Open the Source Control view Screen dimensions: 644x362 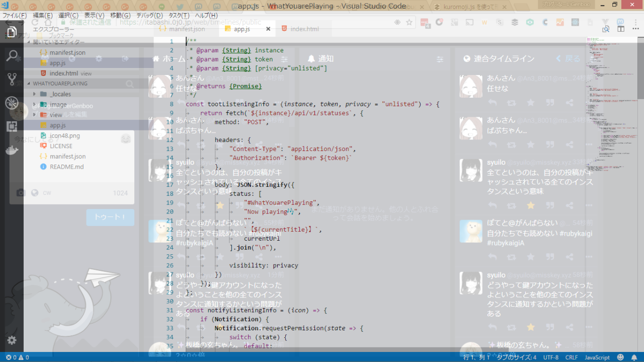click(x=12, y=79)
